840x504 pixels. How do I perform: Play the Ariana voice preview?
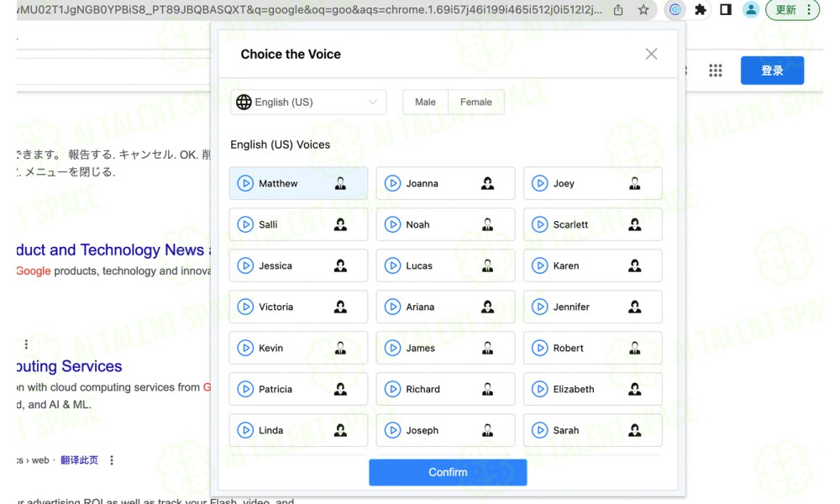pyautogui.click(x=392, y=307)
